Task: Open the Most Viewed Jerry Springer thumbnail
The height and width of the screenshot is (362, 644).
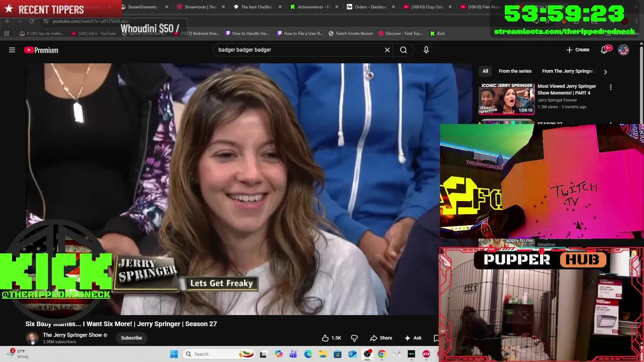Action: [506, 99]
